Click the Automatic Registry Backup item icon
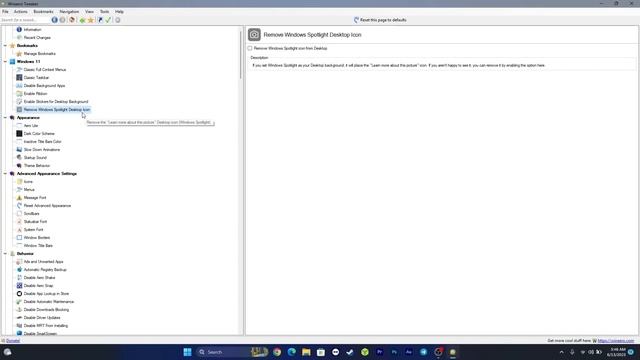640x360 pixels. (19, 270)
